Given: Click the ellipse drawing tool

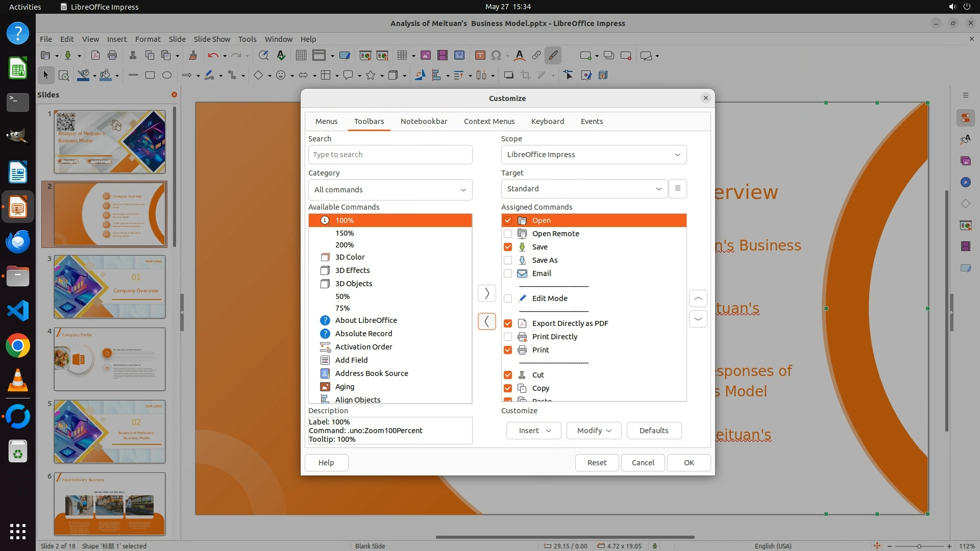Looking at the screenshot, I should click(166, 76).
